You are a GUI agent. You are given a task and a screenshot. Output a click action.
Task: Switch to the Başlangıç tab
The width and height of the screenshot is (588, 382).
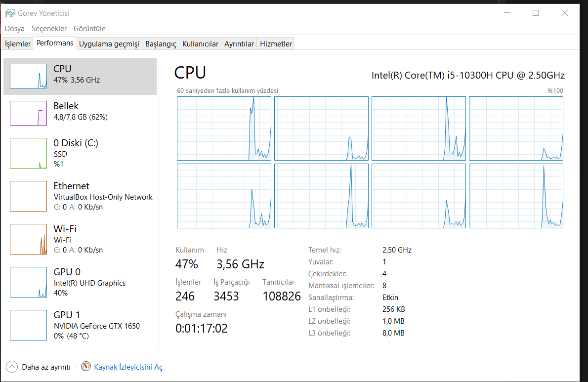pyautogui.click(x=161, y=44)
